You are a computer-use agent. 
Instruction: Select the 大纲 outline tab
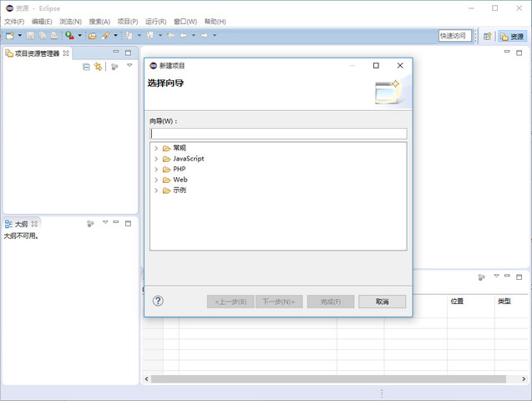22,224
